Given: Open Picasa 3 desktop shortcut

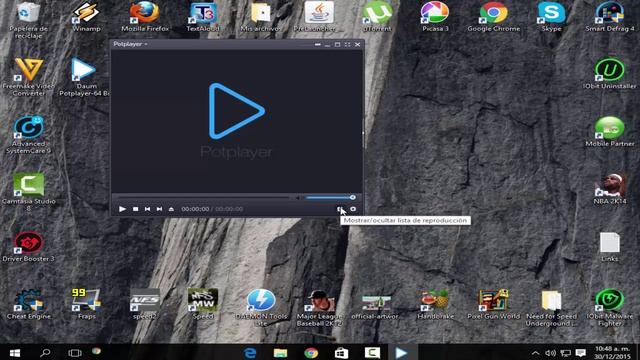Looking at the screenshot, I should [435, 17].
